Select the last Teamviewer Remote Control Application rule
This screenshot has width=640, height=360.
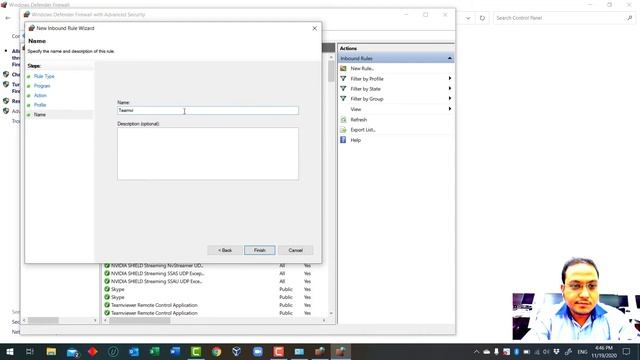click(x=154, y=313)
